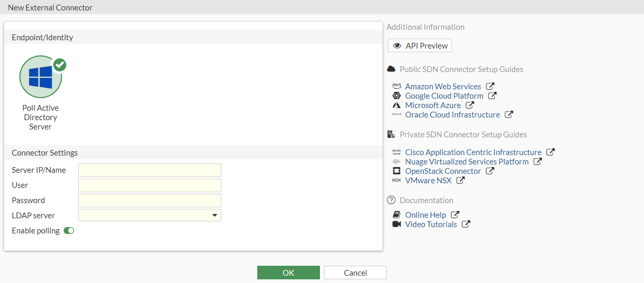644x283 pixels.
Task: Click the Password input field
Action: click(150, 201)
